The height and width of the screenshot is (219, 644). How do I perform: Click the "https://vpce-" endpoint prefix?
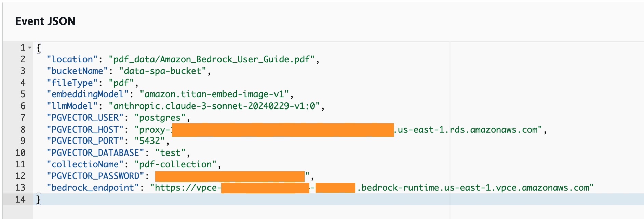point(186,188)
